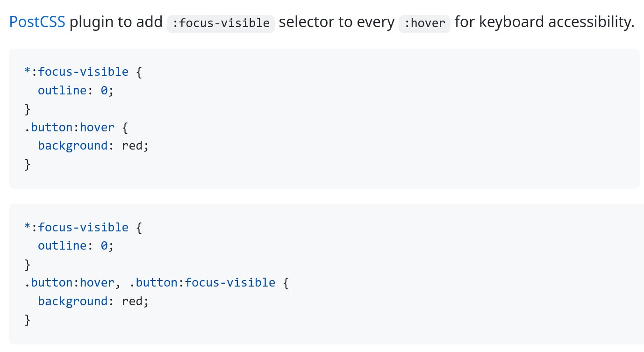Screen dimensions: 644x352
Task: Click '*:focus-visible' selector in first code block
Action: point(76,72)
